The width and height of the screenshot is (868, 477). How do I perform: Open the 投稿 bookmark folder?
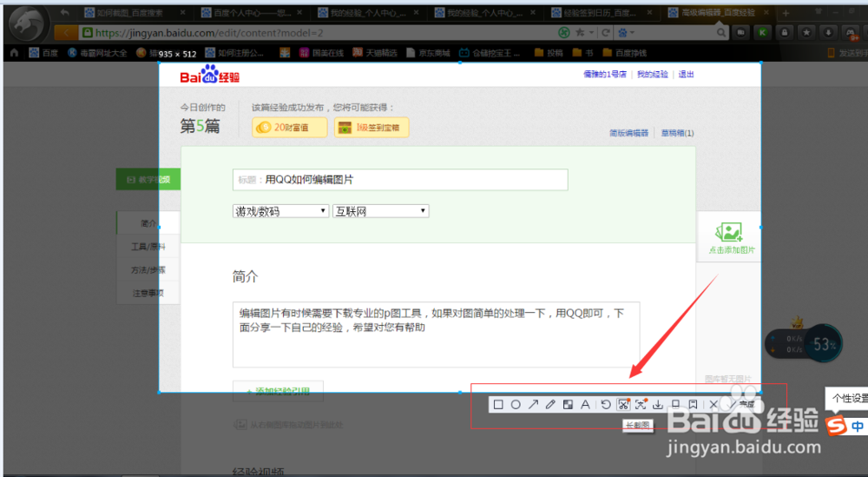tap(549, 53)
